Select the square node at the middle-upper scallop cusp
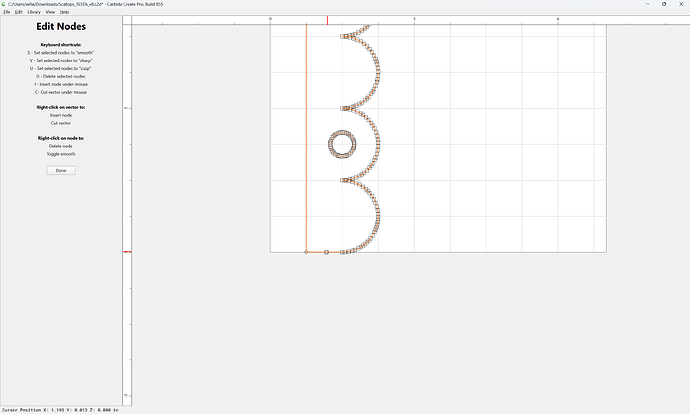This screenshot has height=414, width=690. click(x=342, y=108)
